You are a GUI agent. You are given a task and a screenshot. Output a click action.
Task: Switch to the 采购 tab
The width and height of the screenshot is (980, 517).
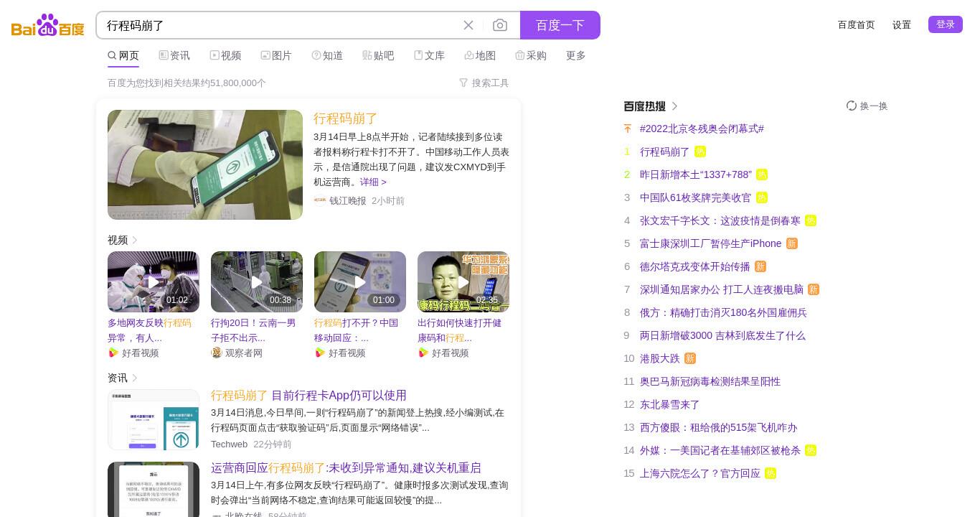coord(531,55)
